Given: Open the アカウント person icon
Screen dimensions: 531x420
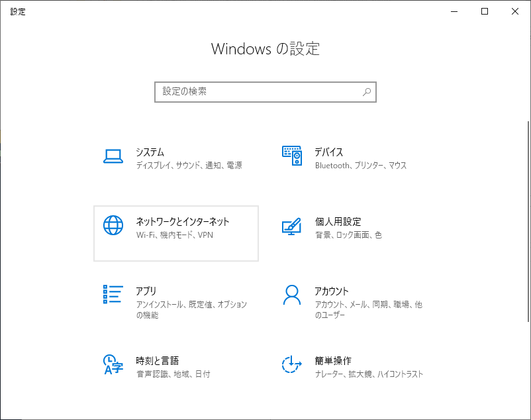Looking at the screenshot, I should tap(291, 295).
